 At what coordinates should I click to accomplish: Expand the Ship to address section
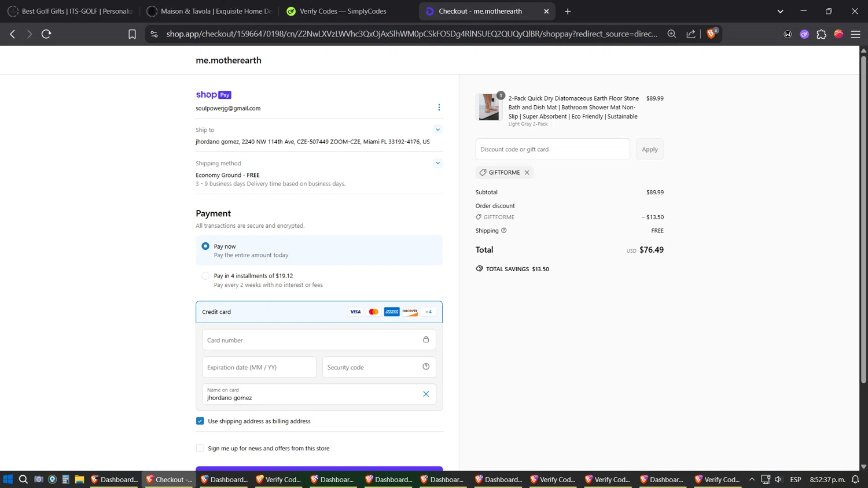[438, 130]
